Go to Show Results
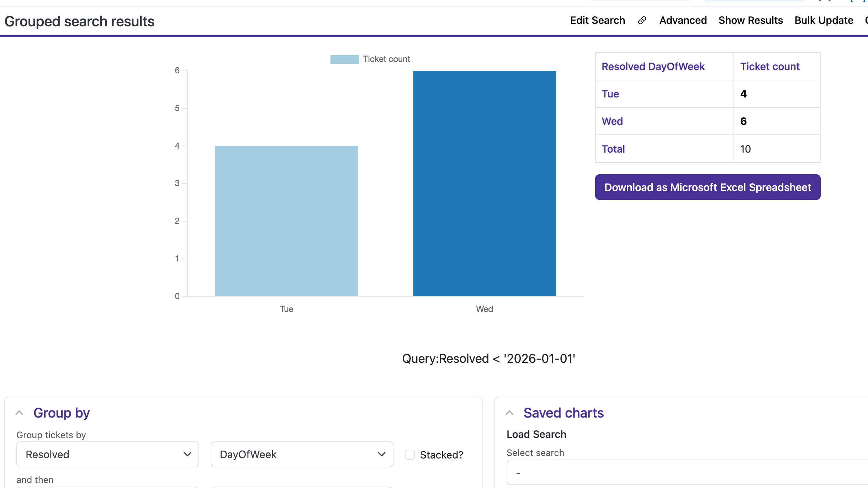 [751, 21]
